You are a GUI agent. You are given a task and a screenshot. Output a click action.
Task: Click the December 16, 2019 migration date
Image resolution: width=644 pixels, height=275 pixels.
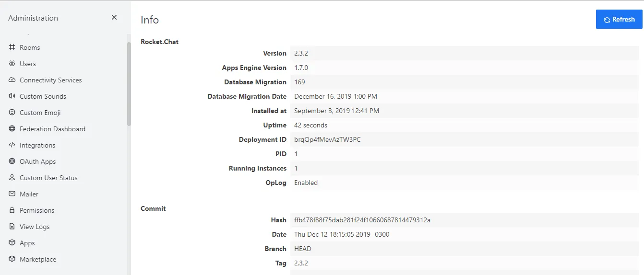335,96
